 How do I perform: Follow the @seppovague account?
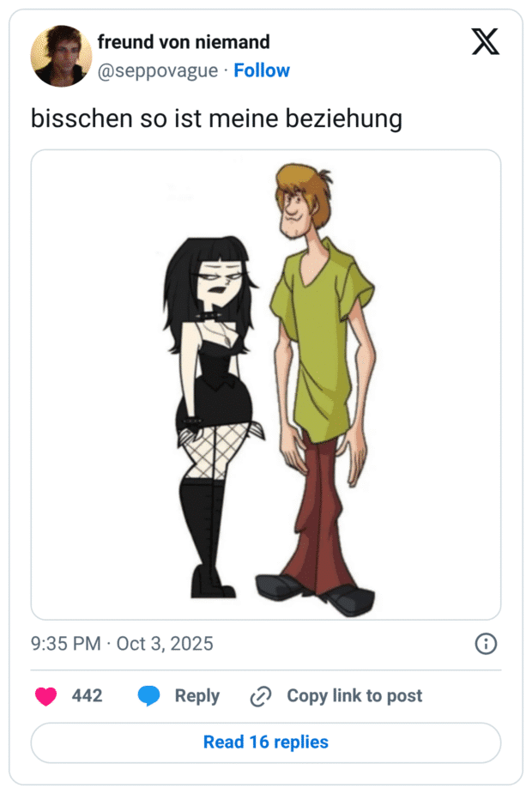(262, 70)
